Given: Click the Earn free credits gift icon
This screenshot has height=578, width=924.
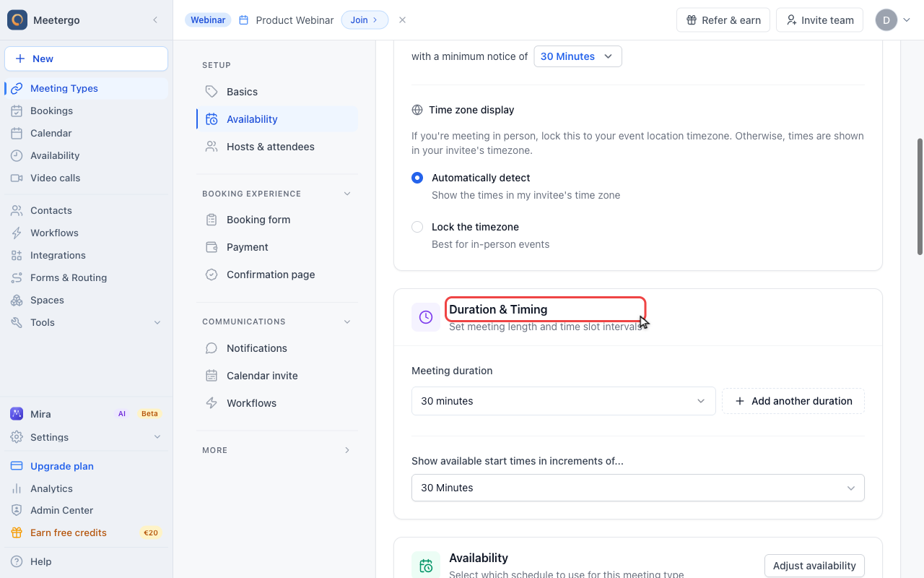Looking at the screenshot, I should point(17,532).
